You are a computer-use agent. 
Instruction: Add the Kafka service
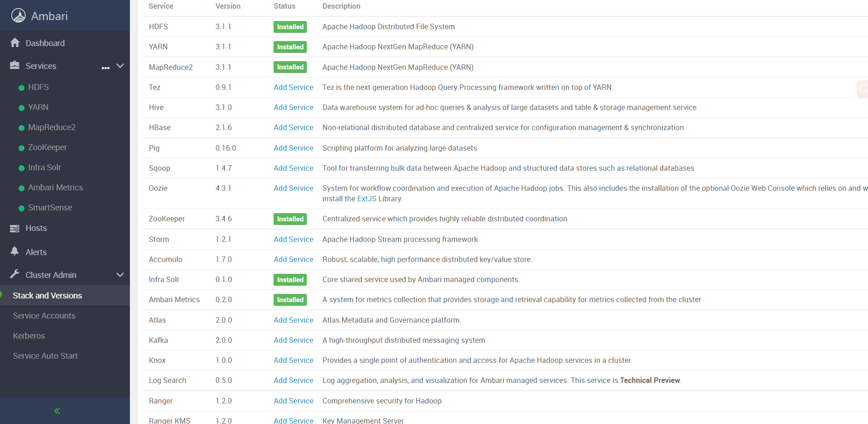(294, 340)
